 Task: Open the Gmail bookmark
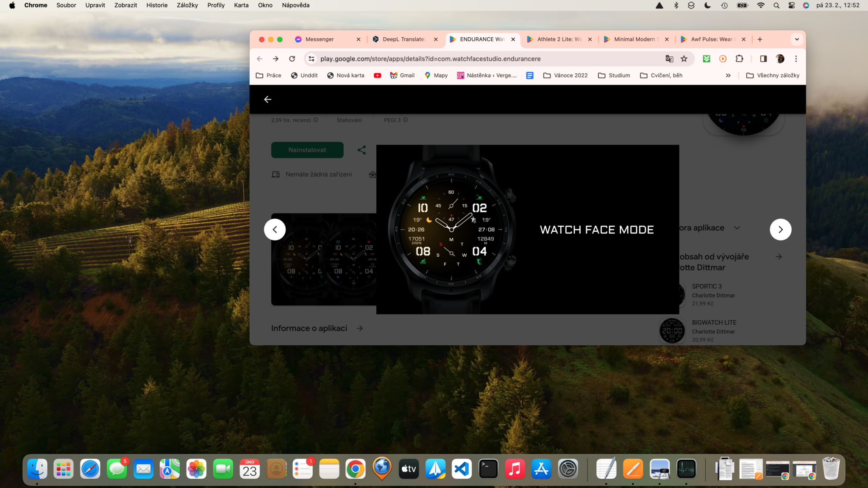402,75
